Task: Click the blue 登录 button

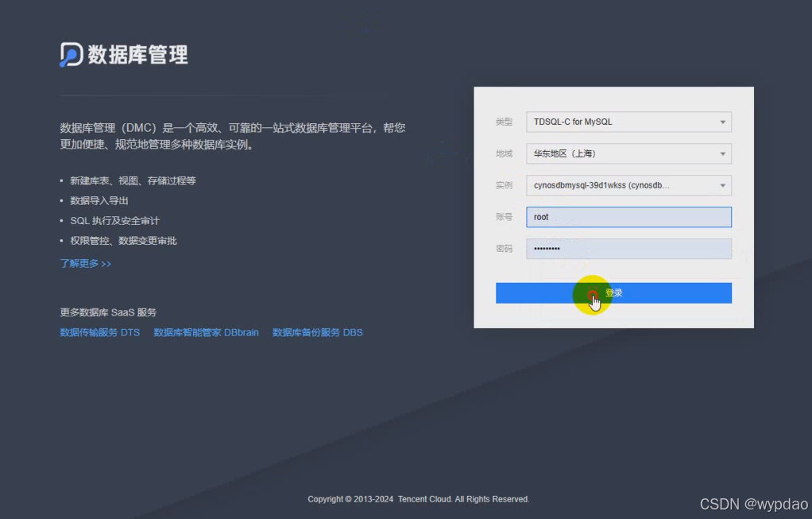Action: coord(613,293)
